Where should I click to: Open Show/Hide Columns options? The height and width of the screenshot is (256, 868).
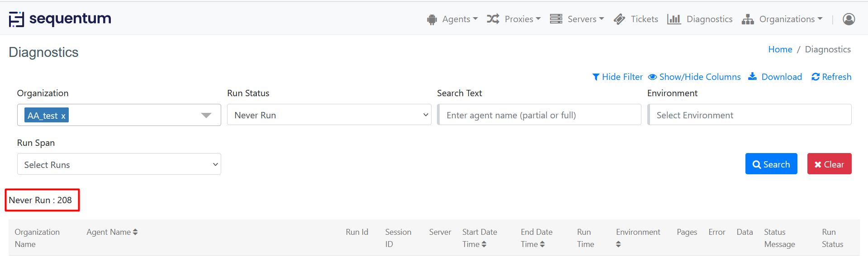694,77
